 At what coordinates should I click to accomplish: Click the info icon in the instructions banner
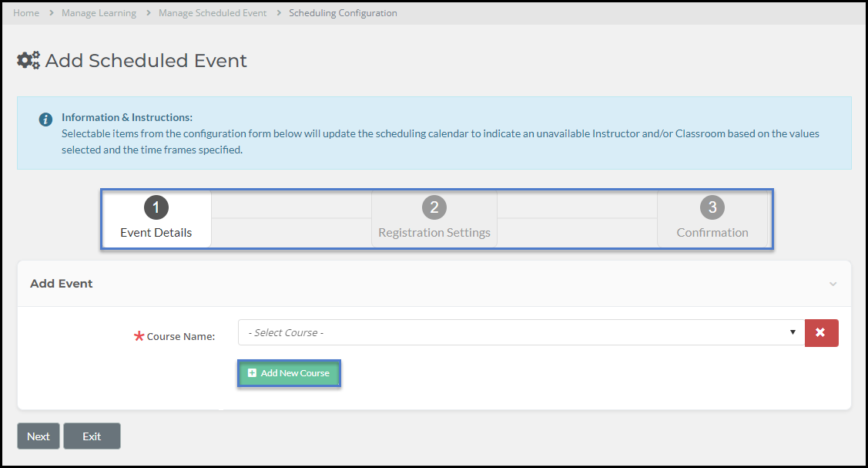(45, 119)
